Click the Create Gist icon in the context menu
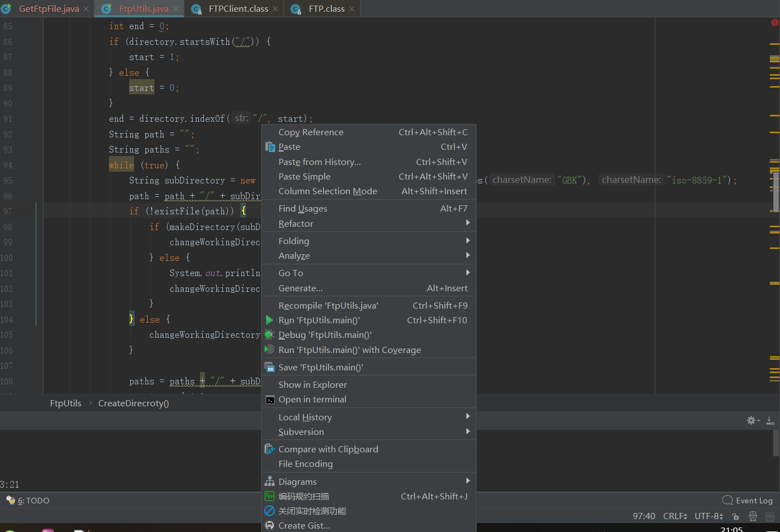This screenshot has height=532, width=780. click(270, 525)
